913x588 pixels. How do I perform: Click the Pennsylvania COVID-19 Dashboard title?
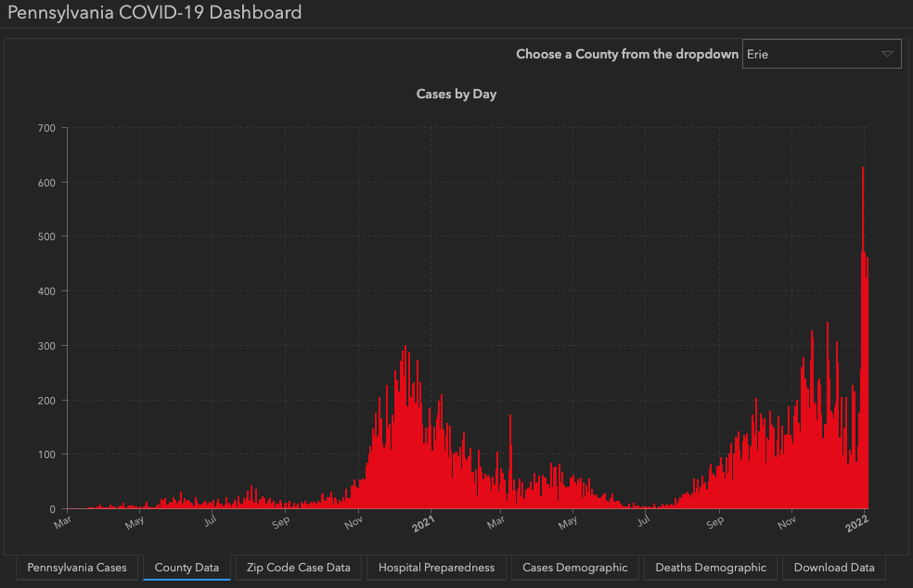point(154,13)
